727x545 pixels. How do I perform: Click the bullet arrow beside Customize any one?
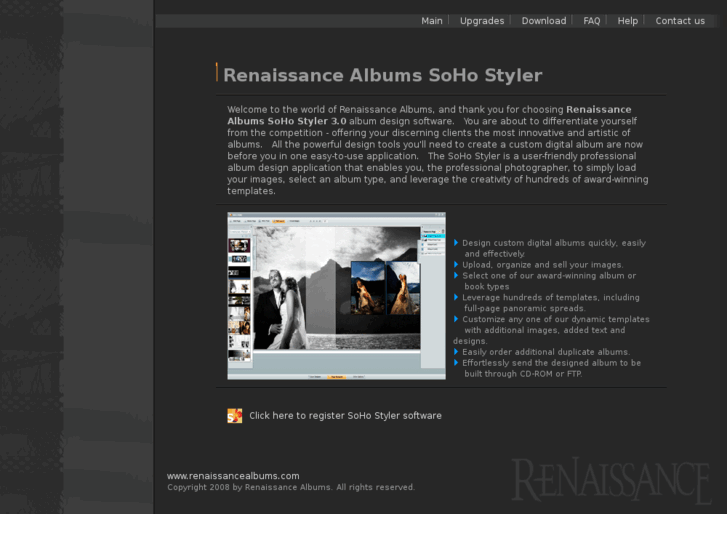(456, 319)
